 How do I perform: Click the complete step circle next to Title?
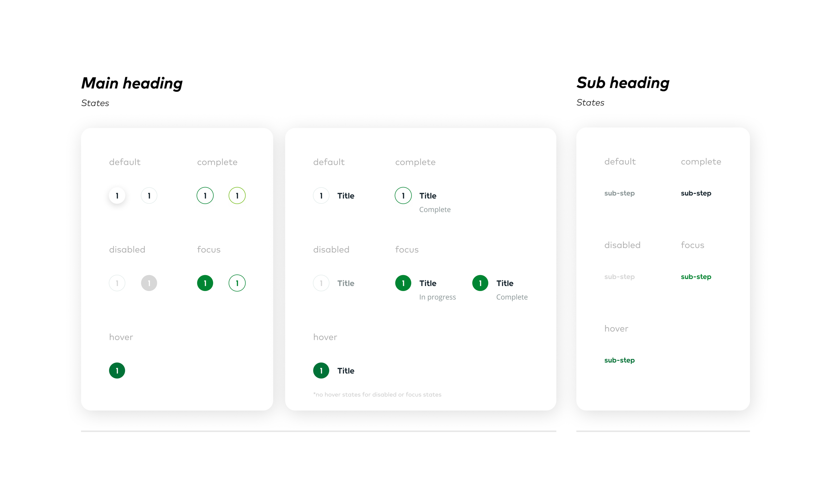pos(403,196)
